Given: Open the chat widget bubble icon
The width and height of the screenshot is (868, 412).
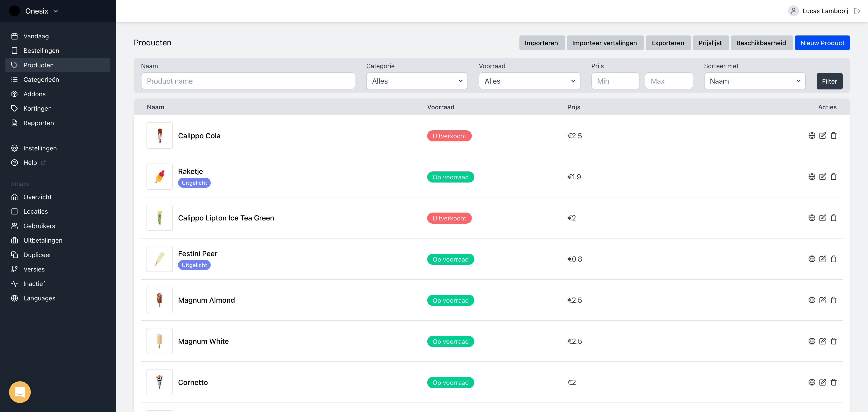Looking at the screenshot, I should point(20,392).
